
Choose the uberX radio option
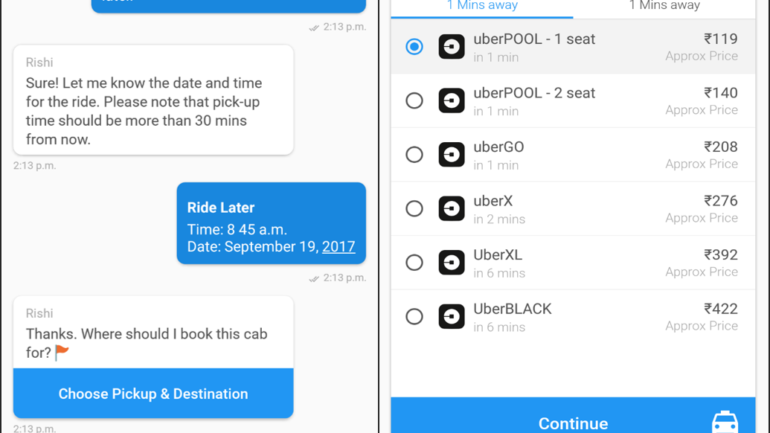(414, 209)
